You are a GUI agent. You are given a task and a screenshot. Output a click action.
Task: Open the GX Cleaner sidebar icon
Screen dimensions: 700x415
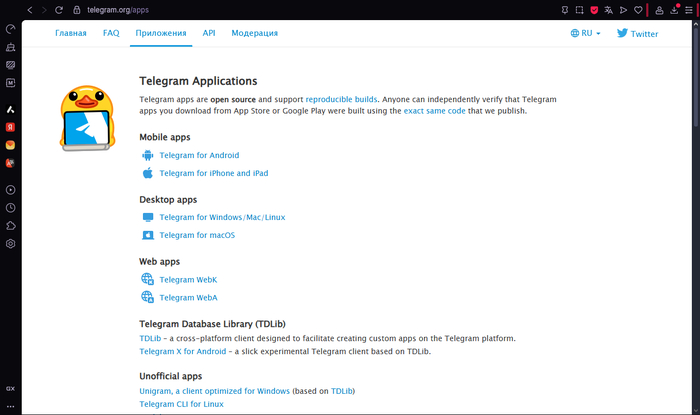click(x=10, y=47)
